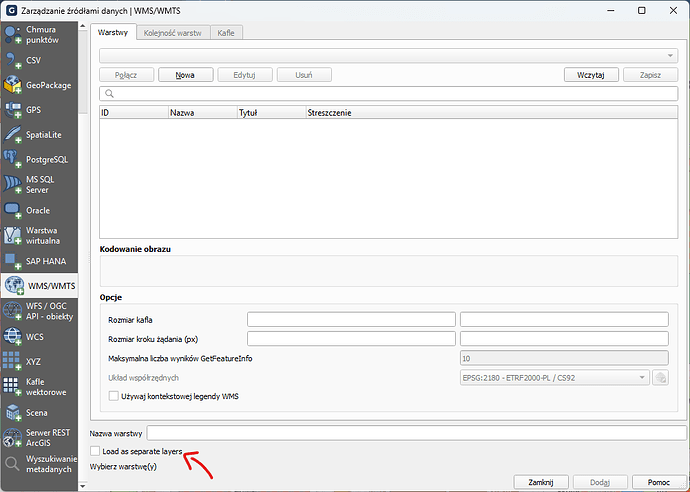
Task: Open the GeoPackage source icon
Action: tap(13, 86)
